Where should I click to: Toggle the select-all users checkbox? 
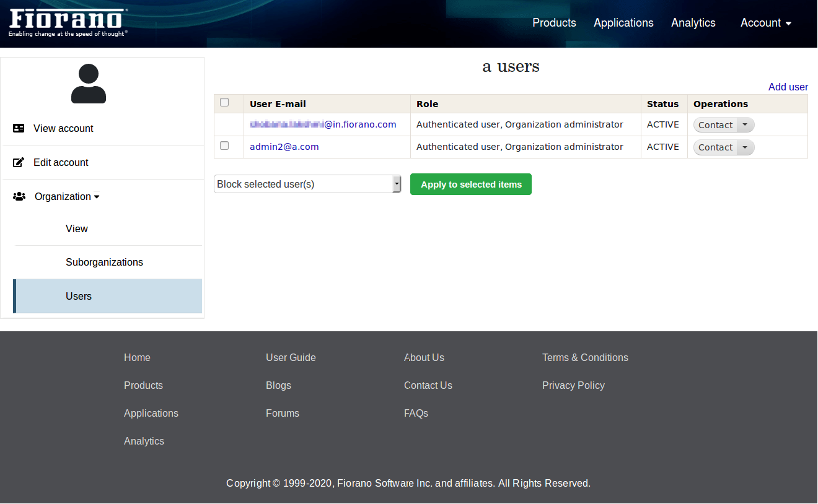(224, 103)
